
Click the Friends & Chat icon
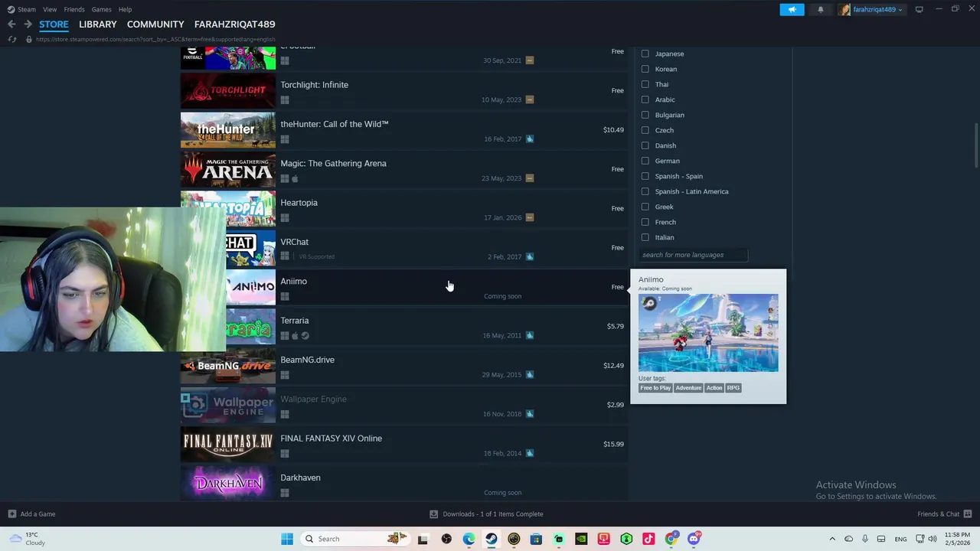coord(968,514)
